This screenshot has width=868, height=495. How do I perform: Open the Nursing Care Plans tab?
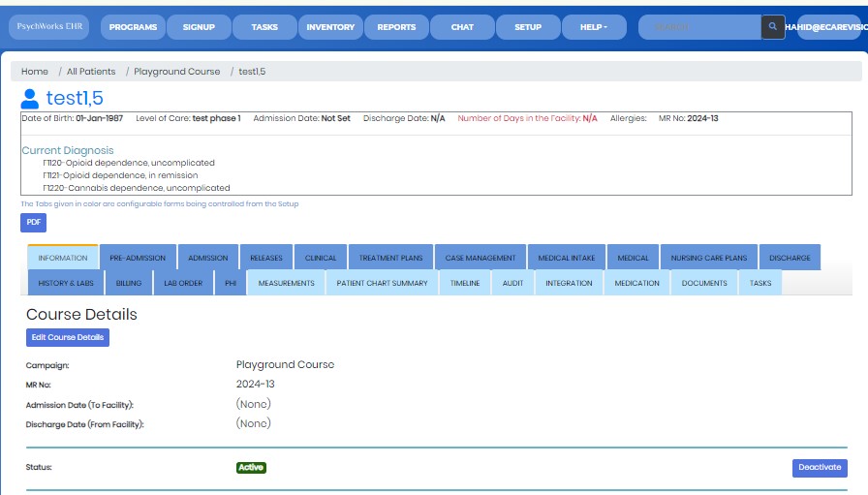tap(709, 258)
